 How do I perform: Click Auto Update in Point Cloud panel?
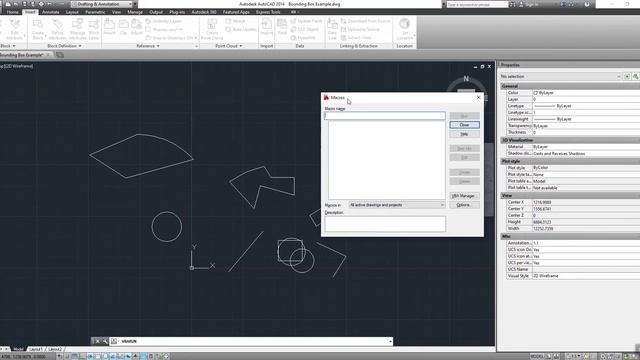(241, 29)
